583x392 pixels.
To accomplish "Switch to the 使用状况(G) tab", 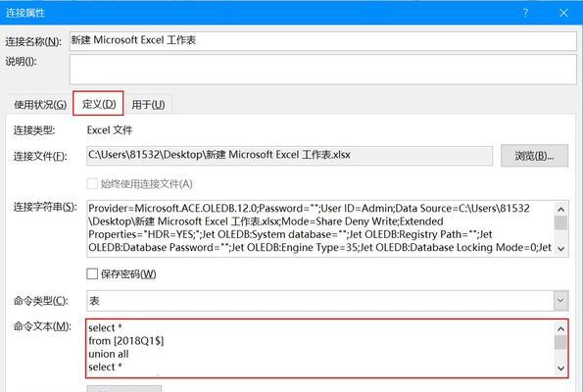I will tap(40, 105).
